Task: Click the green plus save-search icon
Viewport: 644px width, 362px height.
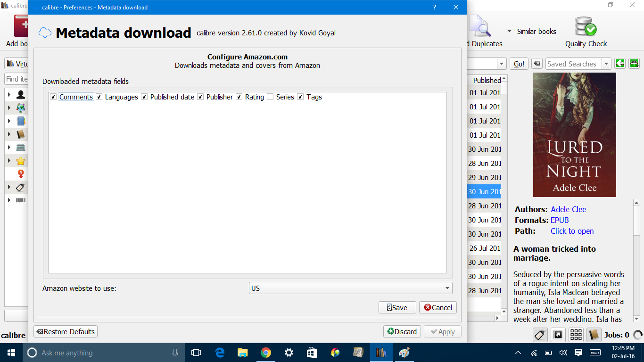Action: coord(634,64)
